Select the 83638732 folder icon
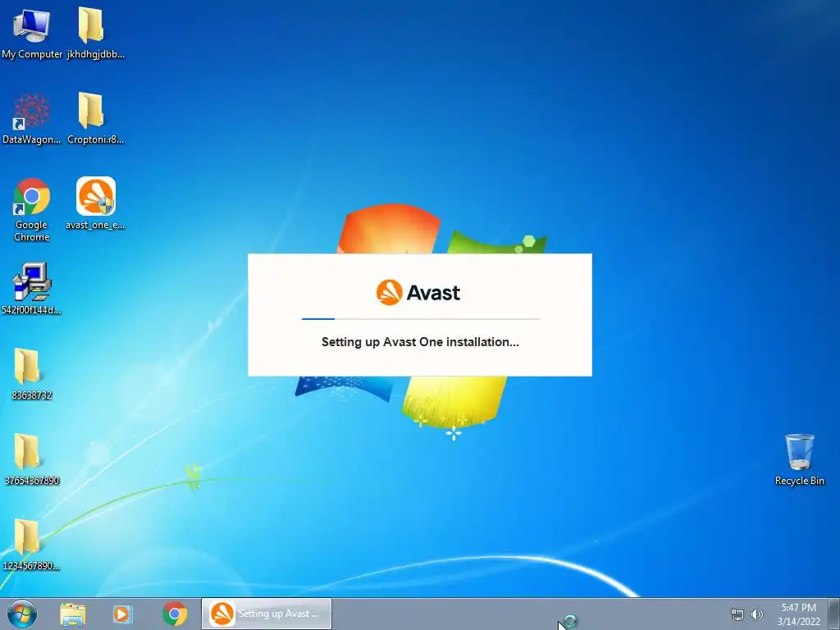 (x=32, y=374)
